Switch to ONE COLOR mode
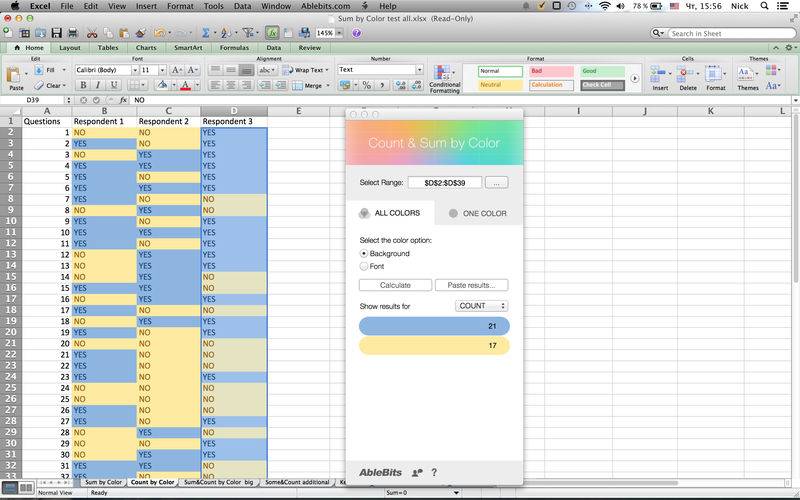The width and height of the screenshot is (800, 500). [478, 213]
